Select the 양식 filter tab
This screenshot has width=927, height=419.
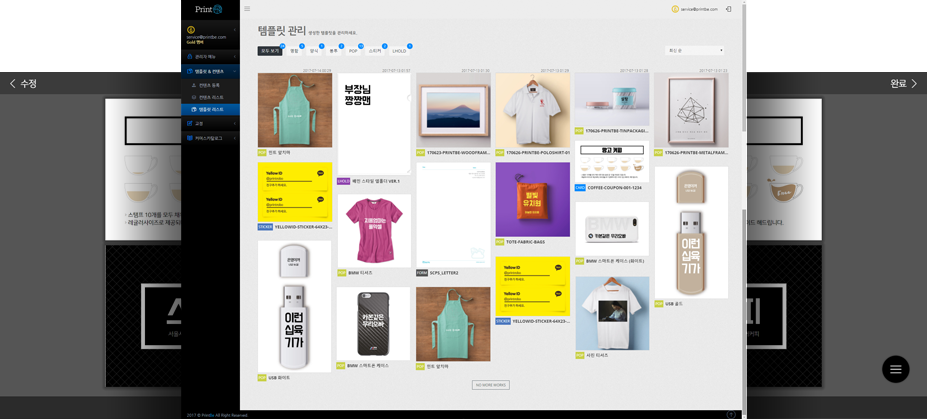[x=314, y=51]
